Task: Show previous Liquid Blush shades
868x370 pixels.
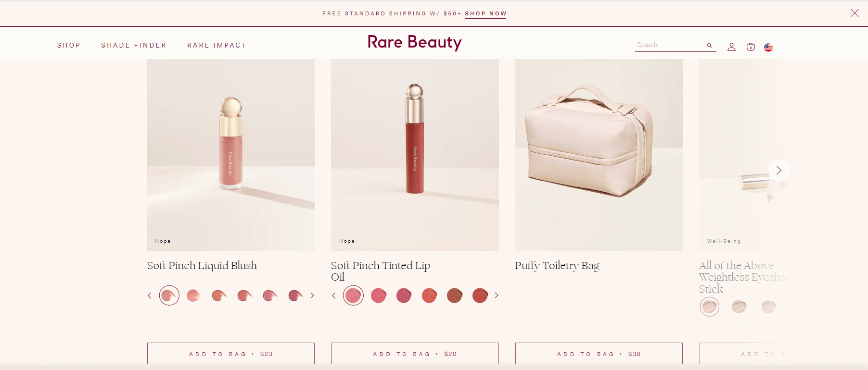Action: point(150,296)
